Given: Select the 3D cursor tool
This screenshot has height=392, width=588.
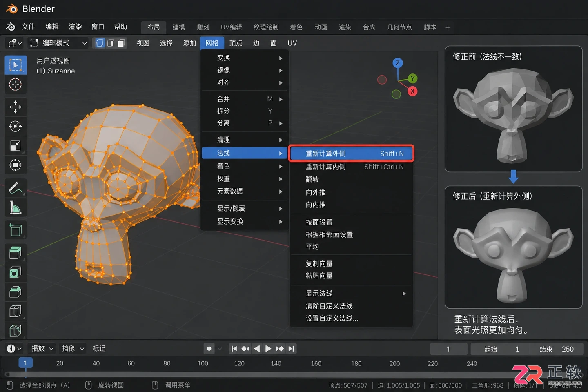Looking at the screenshot, I should (x=16, y=85).
